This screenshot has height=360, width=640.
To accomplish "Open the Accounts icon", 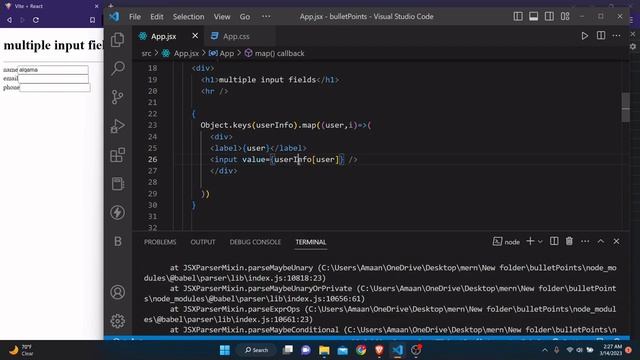I will point(118,292).
